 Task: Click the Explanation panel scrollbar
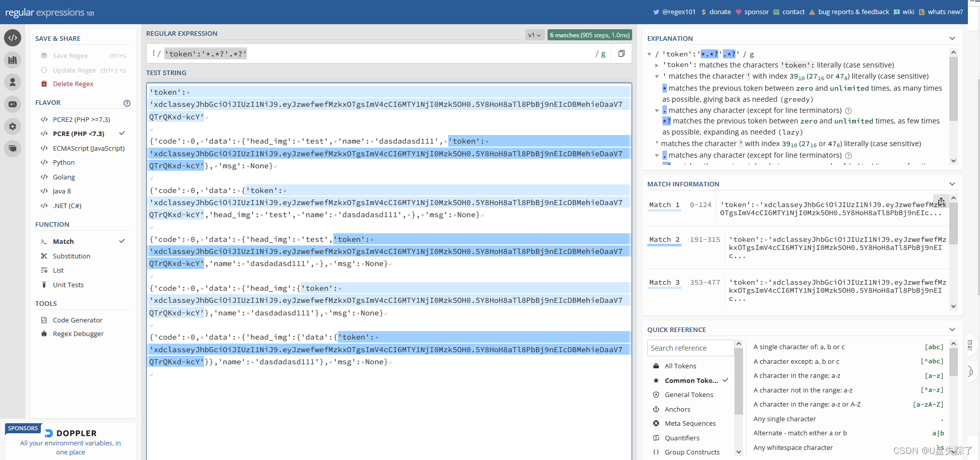[953, 89]
